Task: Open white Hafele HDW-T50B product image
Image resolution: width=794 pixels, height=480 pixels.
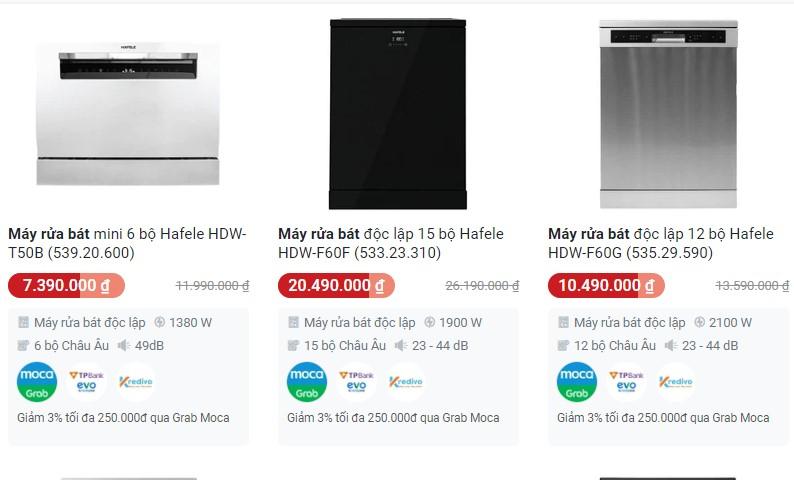Action: [x=128, y=115]
